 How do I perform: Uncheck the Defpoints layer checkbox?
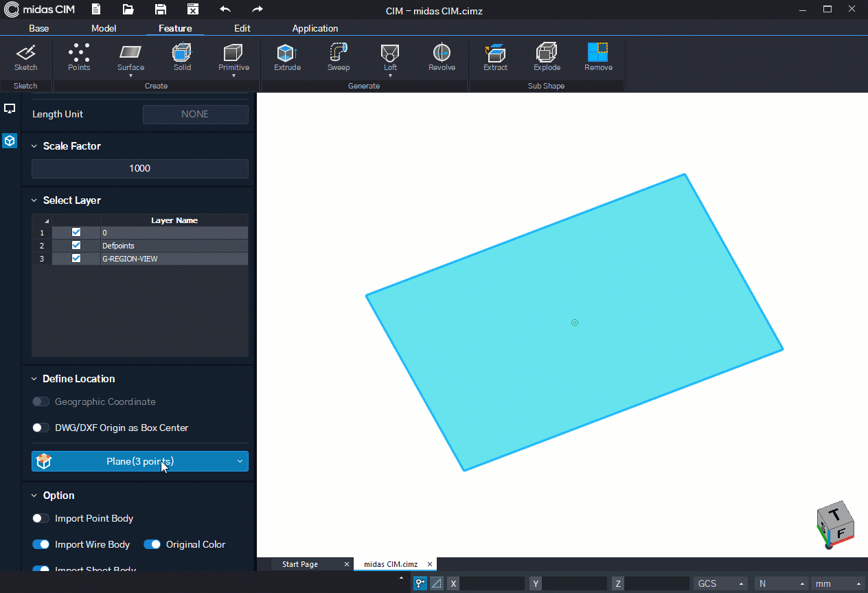pyautogui.click(x=76, y=245)
